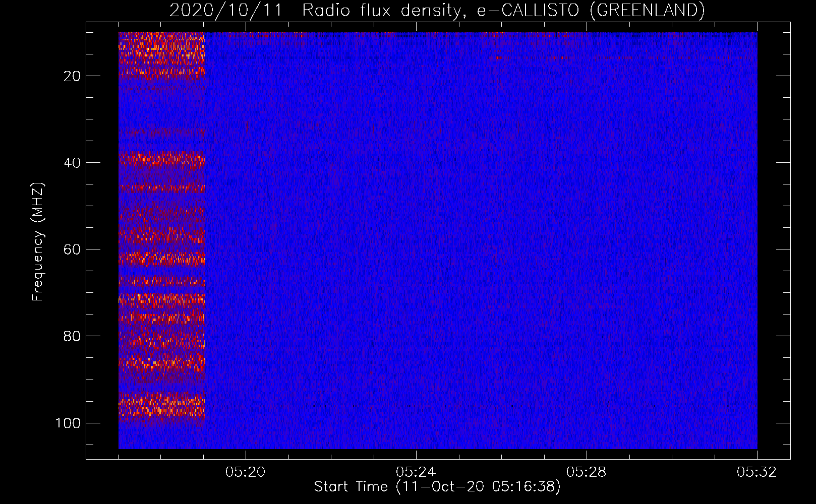Click the 60 MHz frequency tick label
Image resolution: width=816 pixels, height=504 pixels.
tap(72, 249)
